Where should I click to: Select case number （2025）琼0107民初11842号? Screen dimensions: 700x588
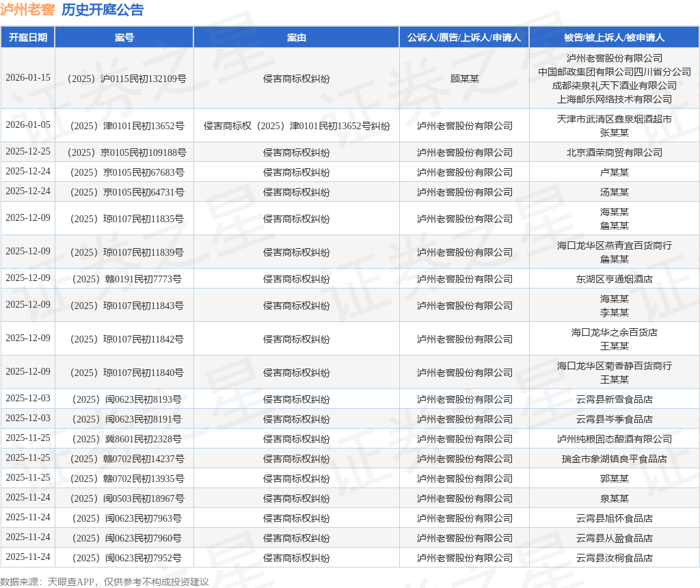click(124, 339)
